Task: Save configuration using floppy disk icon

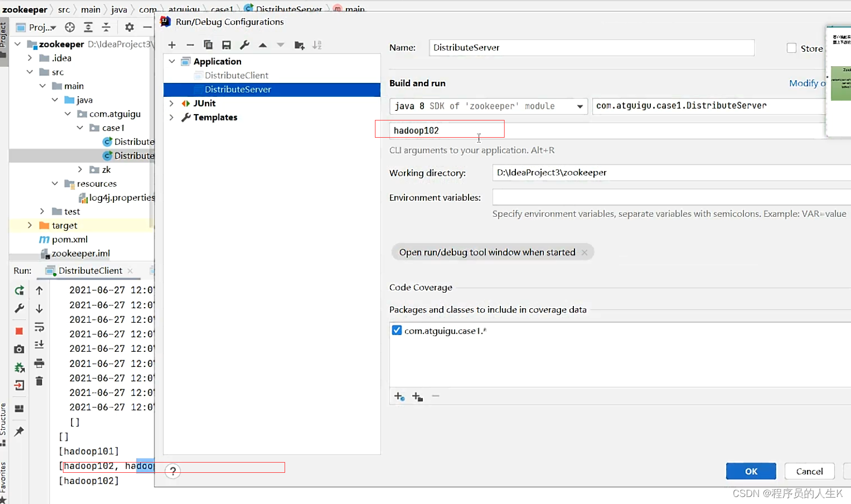Action: pyautogui.click(x=226, y=45)
